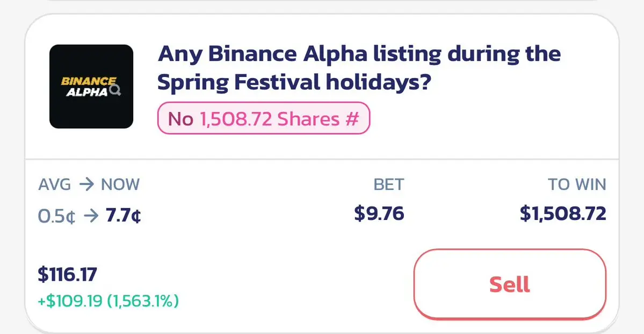Click the 7.7¢ current price
This screenshot has height=334, width=644.
(124, 216)
